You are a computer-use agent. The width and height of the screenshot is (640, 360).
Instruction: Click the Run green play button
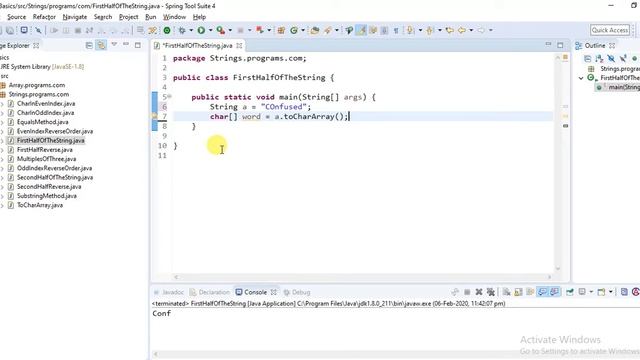coord(201,30)
